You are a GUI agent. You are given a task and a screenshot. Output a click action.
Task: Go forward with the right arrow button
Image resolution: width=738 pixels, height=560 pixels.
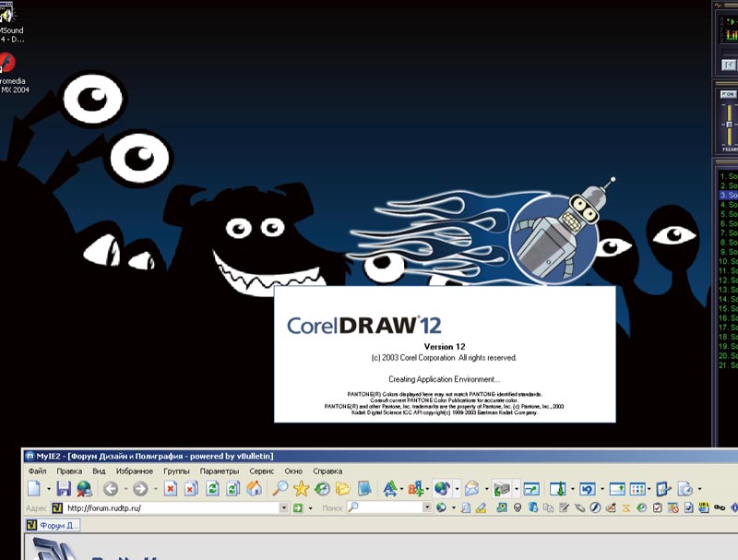tap(140, 489)
